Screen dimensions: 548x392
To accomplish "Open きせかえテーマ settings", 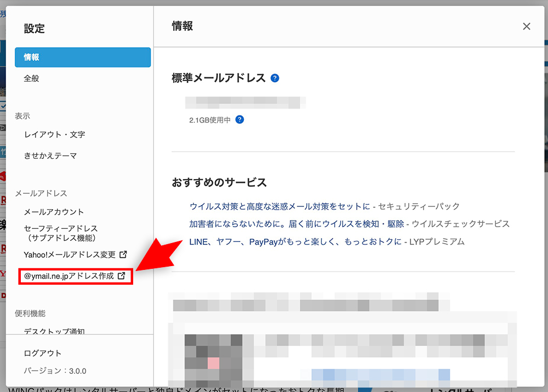I will click(50, 155).
